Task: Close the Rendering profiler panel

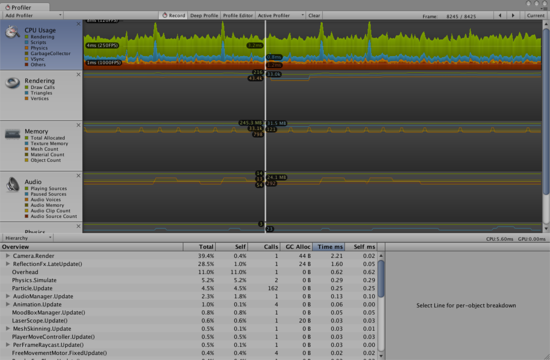Action: coord(78,75)
